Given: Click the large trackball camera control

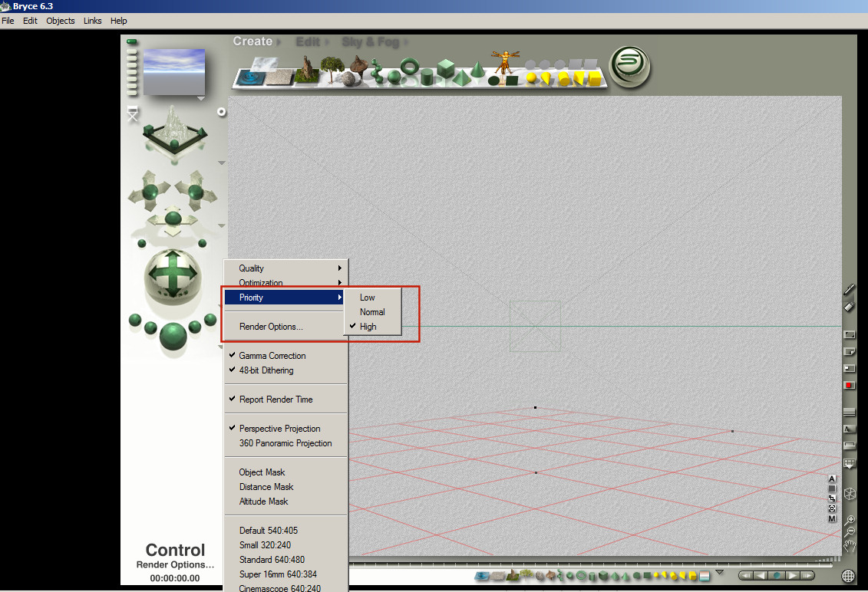Looking at the screenshot, I should coord(173,275).
